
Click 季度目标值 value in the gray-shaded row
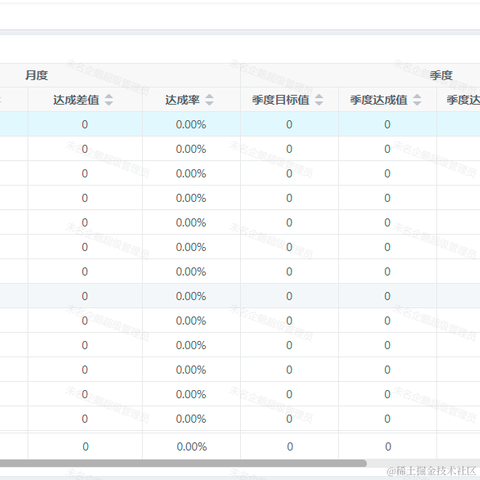pyautogui.click(x=289, y=296)
